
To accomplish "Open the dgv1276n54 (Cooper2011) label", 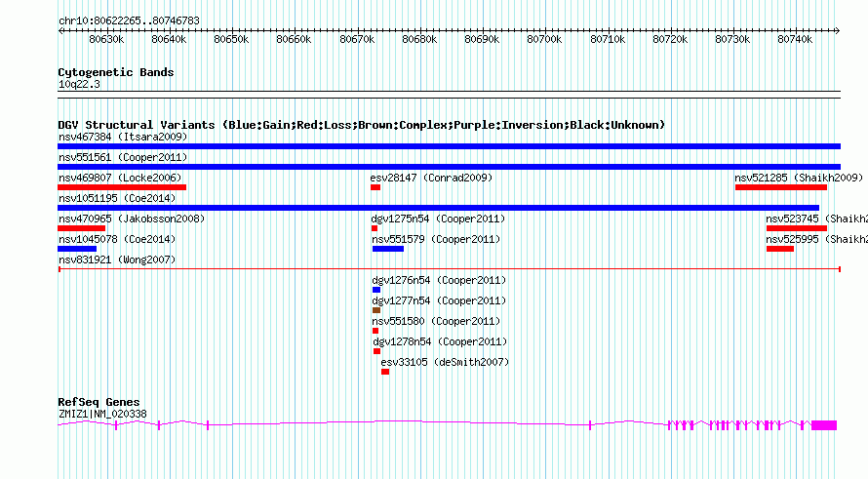I will (439, 280).
